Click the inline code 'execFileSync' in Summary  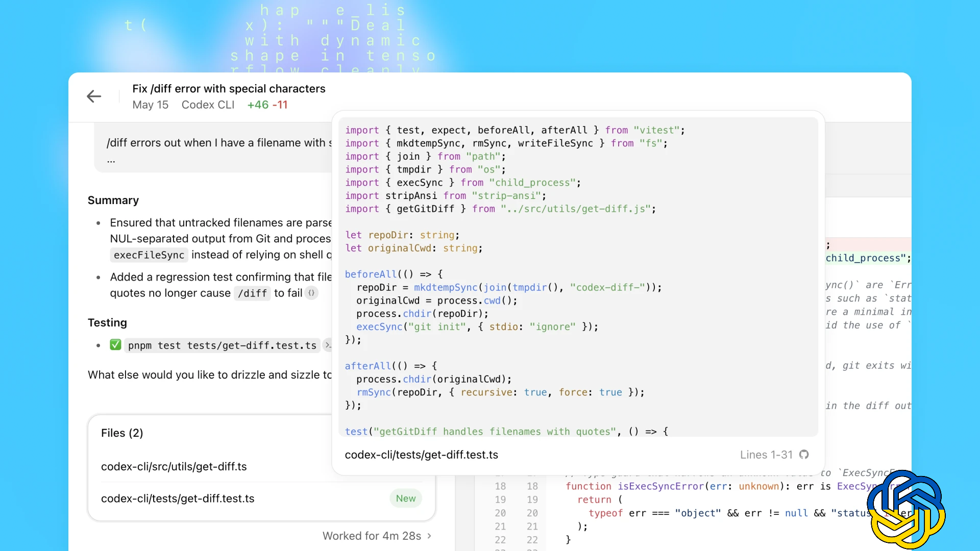[149, 255]
